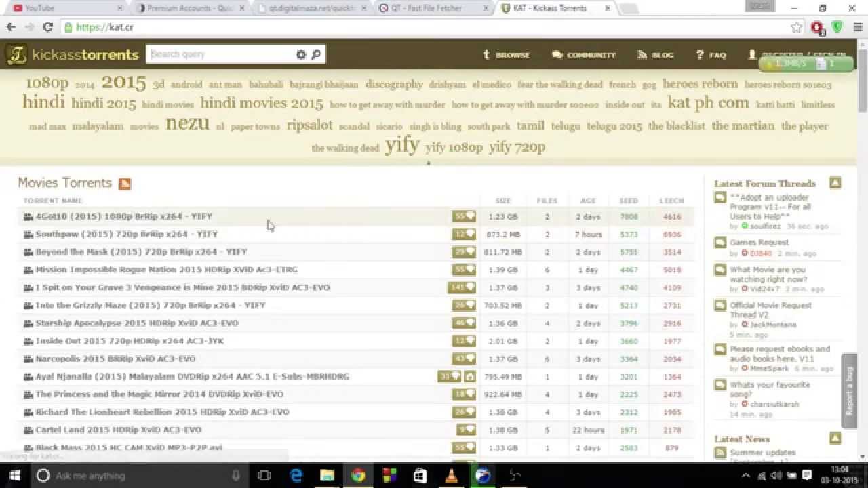Image resolution: width=868 pixels, height=488 pixels.
Task: Go to the Blog page
Action: pyautogui.click(x=656, y=55)
